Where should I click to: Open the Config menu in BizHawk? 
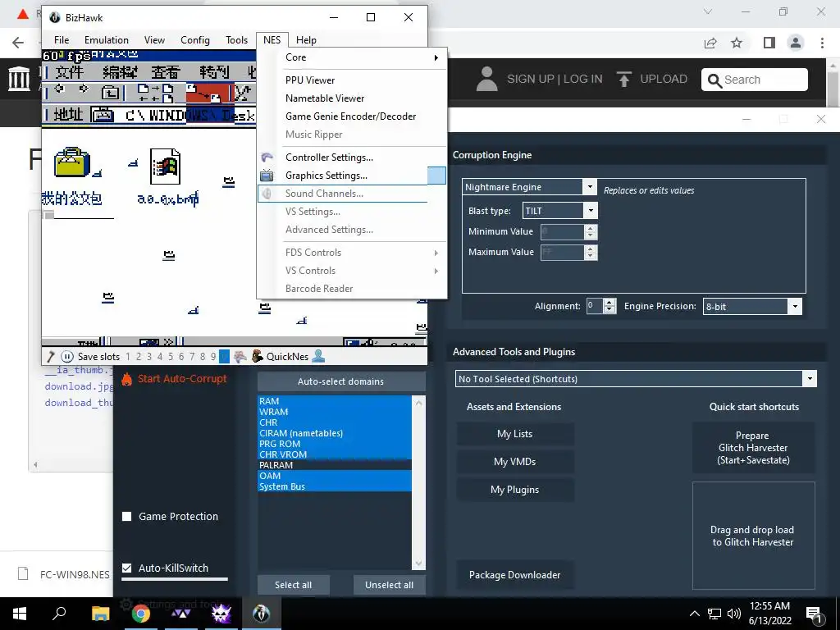point(195,40)
